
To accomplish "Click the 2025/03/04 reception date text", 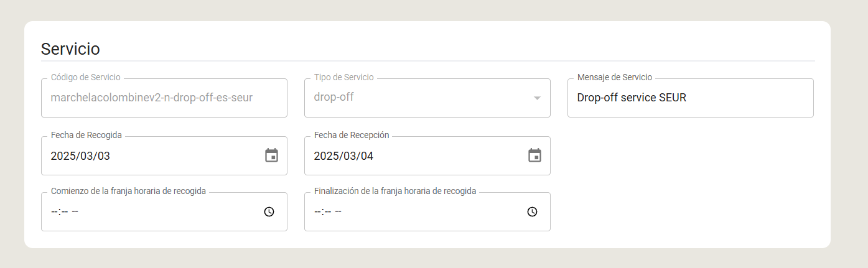I will point(343,155).
